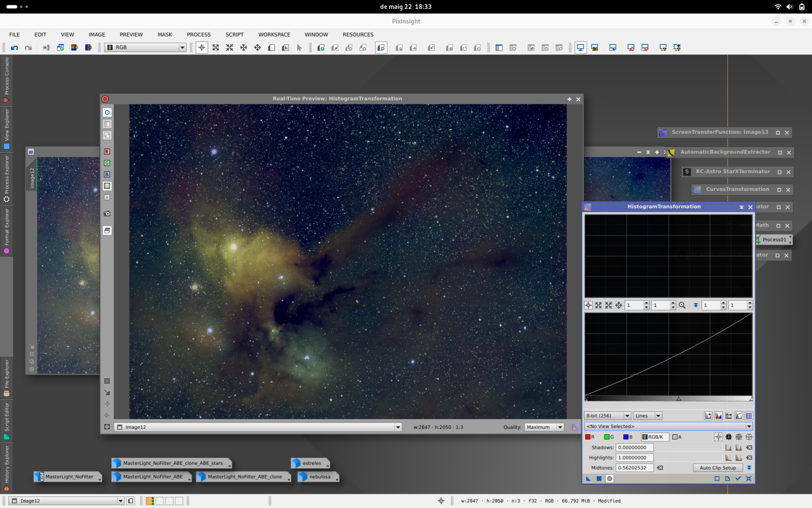Click the Real-Time Preview circle icon in HistogramTransformation
The width and height of the screenshot is (812, 508).
(x=610, y=478)
